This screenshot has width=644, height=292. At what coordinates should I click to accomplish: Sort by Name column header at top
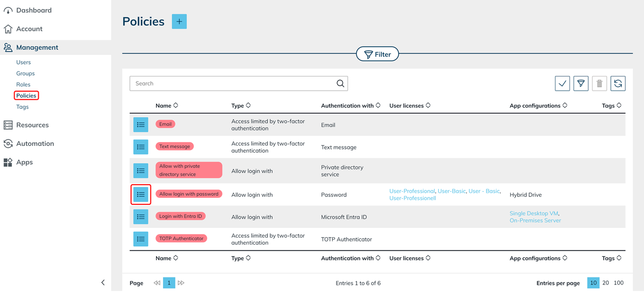(x=167, y=106)
